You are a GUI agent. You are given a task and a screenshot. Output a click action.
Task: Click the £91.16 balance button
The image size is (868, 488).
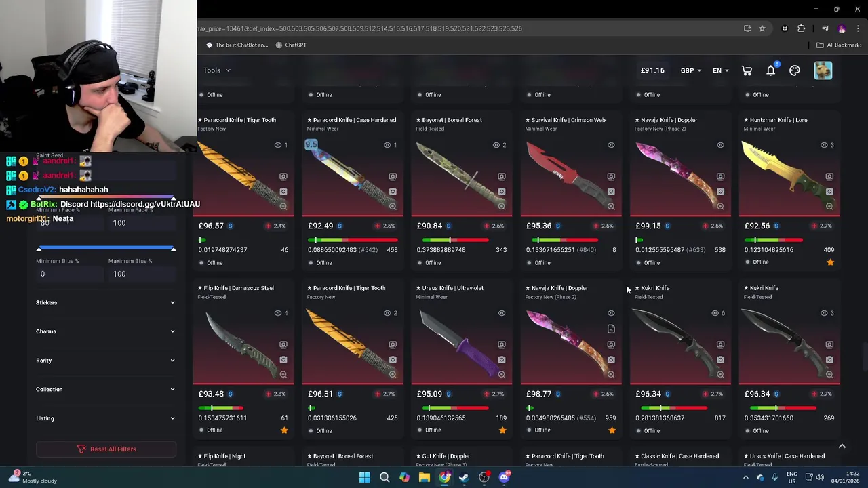(652, 70)
